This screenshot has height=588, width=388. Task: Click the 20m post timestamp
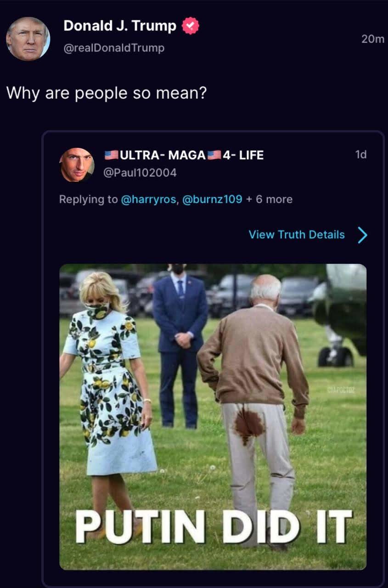pyautogui.click(x=372, y=40)
